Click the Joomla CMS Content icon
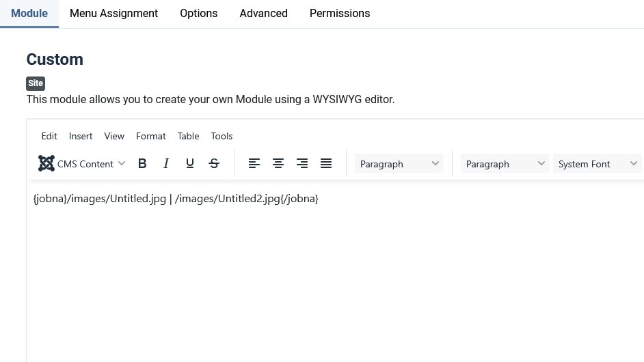The image size is (644, 362). click(46, 164)
